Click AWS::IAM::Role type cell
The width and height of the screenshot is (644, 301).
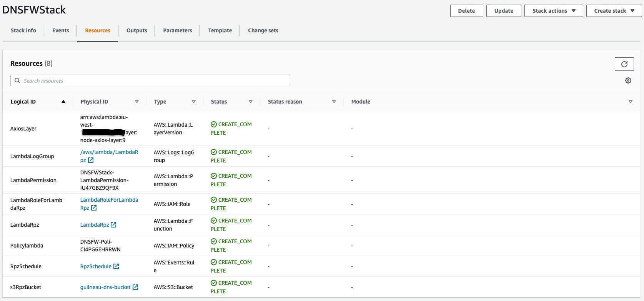tap(172, 204)
